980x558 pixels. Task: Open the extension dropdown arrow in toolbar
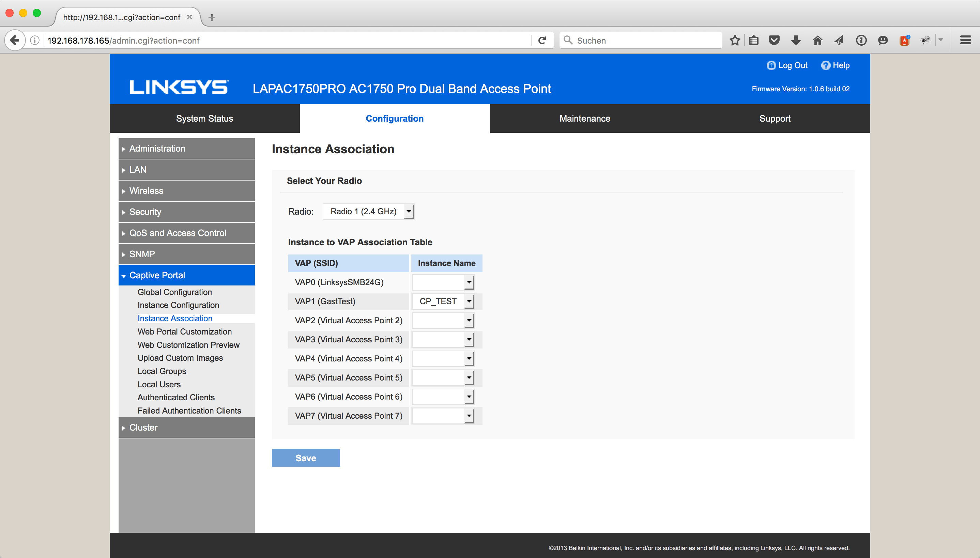tap(941, 40)
